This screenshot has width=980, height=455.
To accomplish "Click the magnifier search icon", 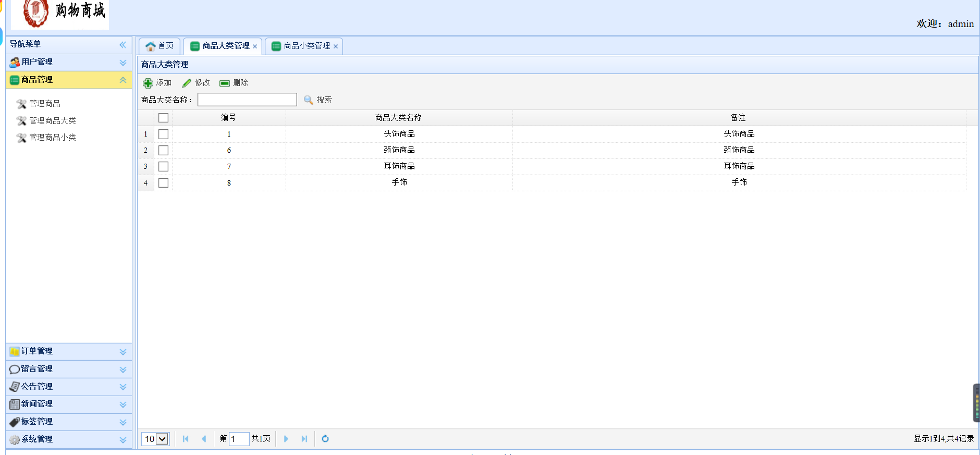I will coord(309,100).
